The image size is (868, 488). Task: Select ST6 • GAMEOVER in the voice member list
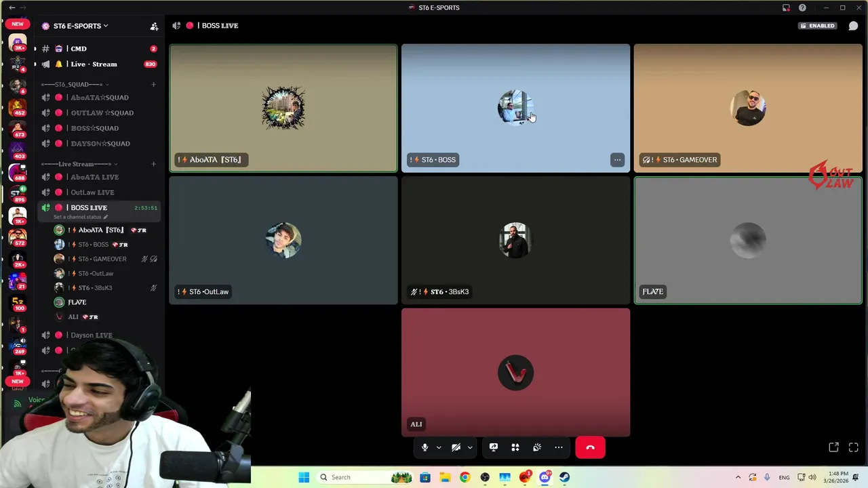[x=106, y=259]
